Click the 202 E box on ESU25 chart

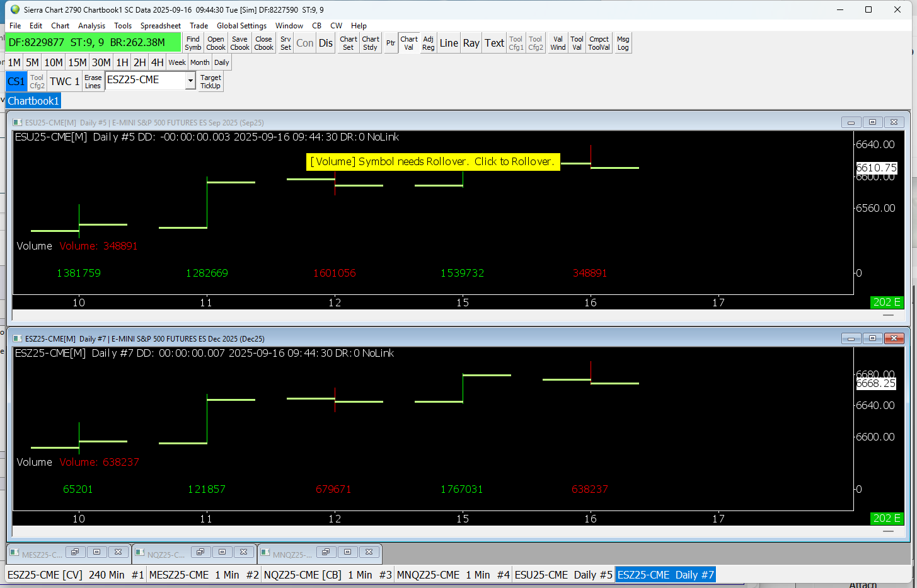pos(887,302)
